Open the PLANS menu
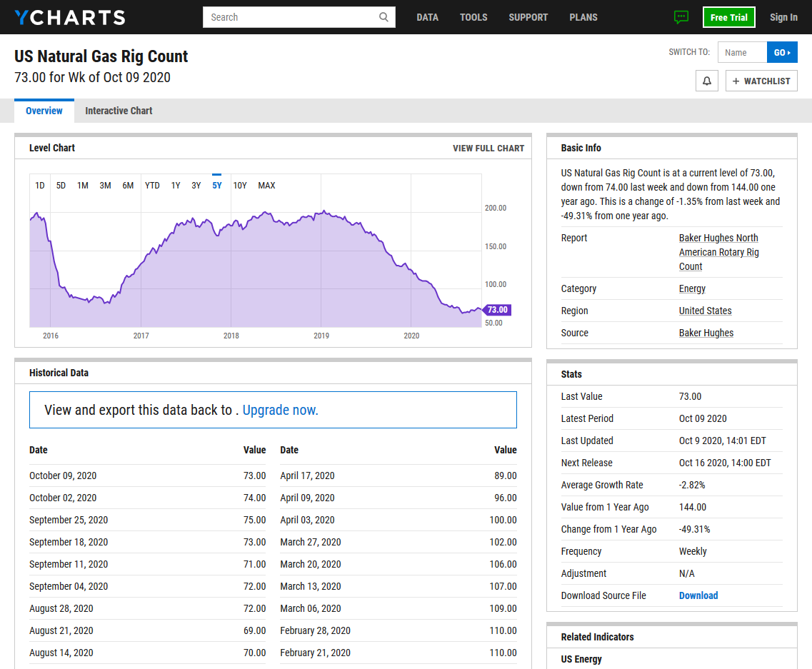The image size is (812, 669). pos(583,17)
